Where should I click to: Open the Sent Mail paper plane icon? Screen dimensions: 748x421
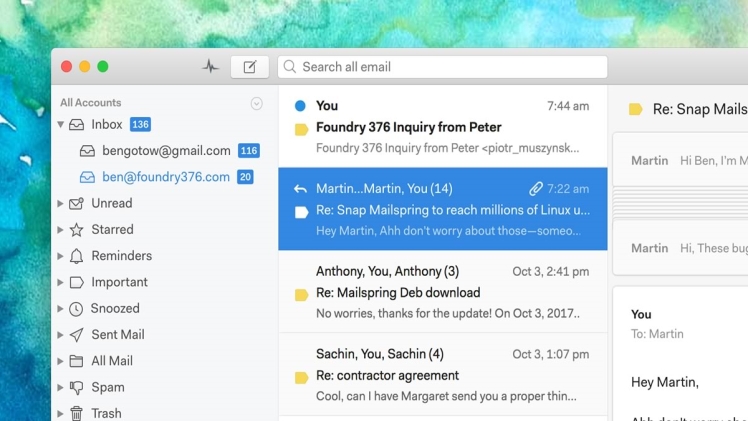click(76, 335)
